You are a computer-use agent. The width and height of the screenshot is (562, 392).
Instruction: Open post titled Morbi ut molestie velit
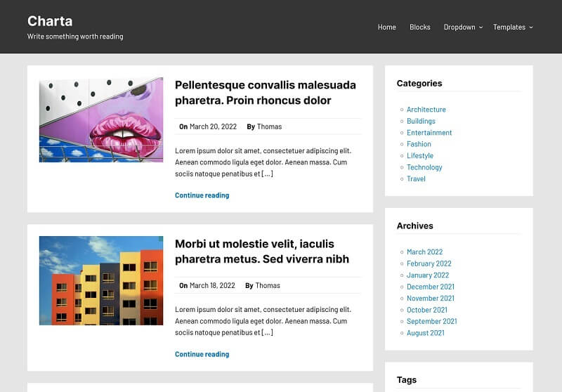pos(261,251)
